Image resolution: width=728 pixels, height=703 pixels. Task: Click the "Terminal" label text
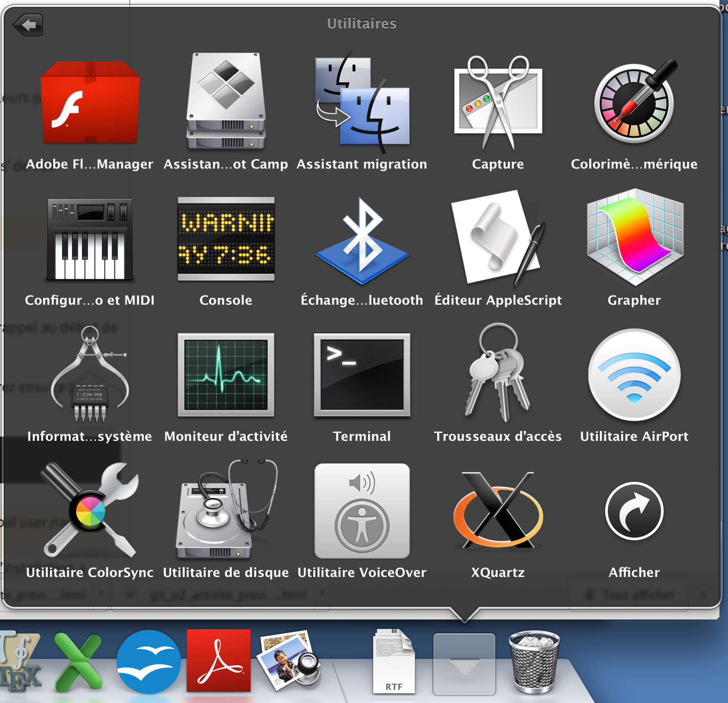pos(362,437)
